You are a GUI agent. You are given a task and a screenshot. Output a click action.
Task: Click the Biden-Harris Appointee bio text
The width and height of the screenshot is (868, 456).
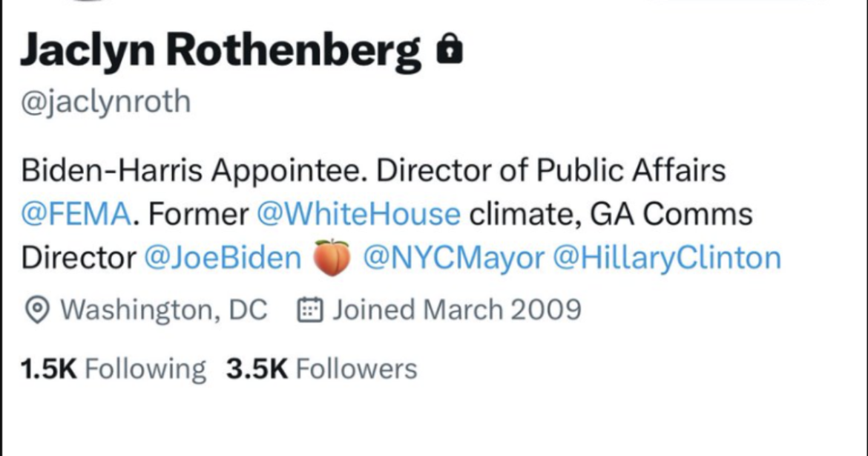pos(194,172)
